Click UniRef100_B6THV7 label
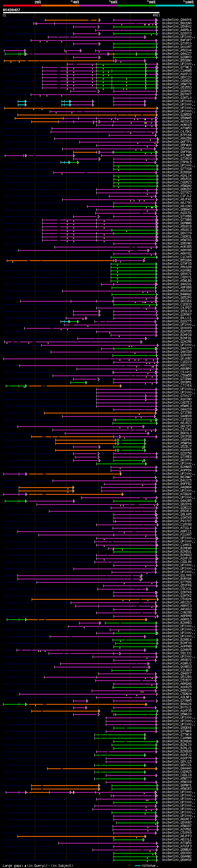Screen dimensions: 197x868 (177, 94)
